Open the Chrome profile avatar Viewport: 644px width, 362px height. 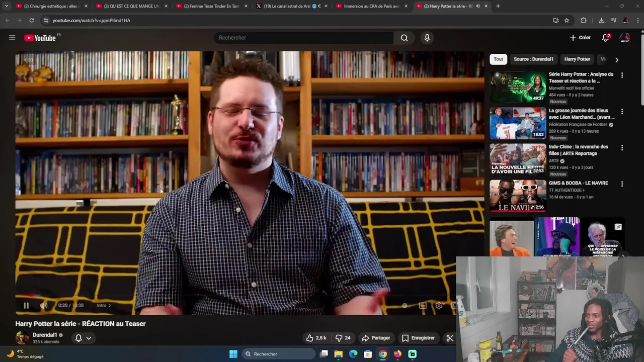point(626,20)
